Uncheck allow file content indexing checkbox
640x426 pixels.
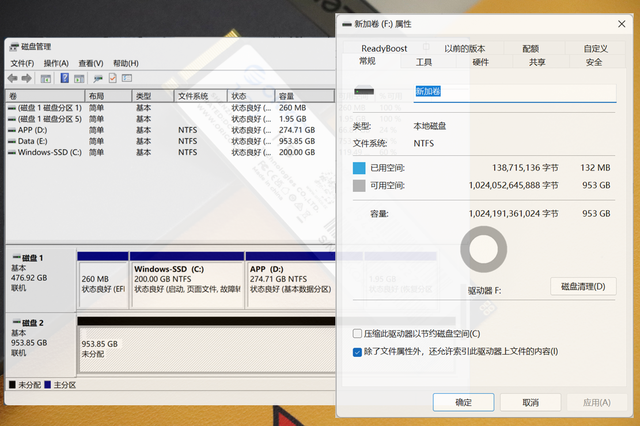(359, 351)
